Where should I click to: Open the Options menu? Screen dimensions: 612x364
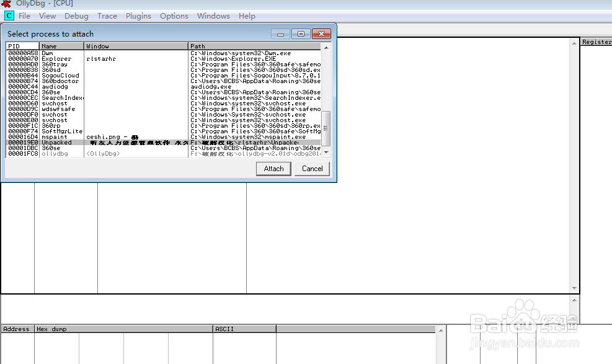tap(174, 16)
